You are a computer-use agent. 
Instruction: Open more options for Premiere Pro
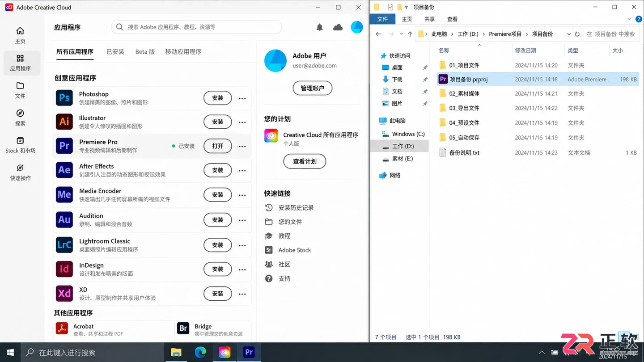(x=242, y=146)
